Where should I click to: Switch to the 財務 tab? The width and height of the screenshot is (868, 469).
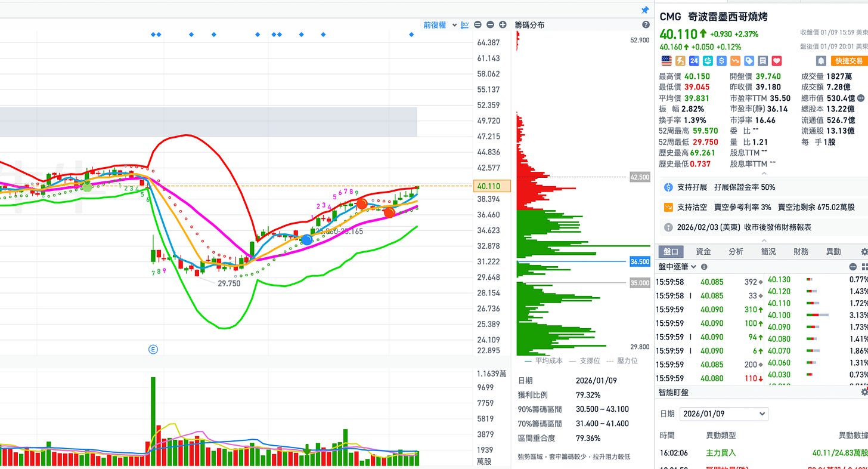coord(801,252)
